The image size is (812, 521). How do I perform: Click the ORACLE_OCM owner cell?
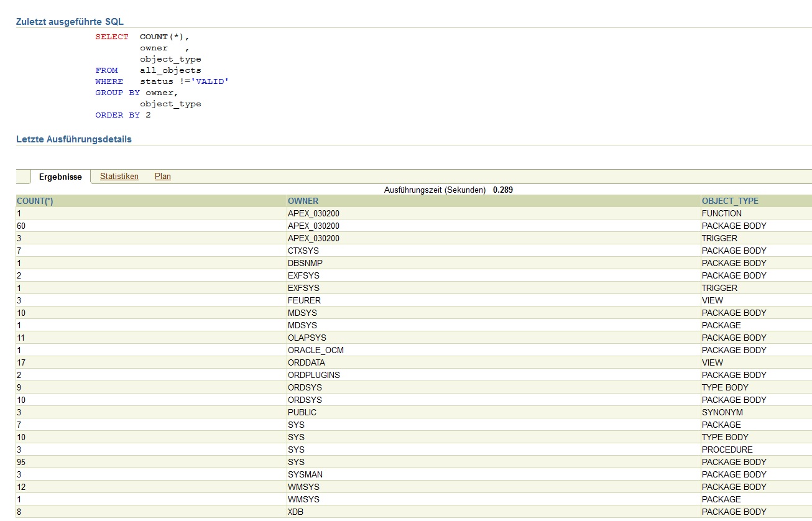(315, 350)
